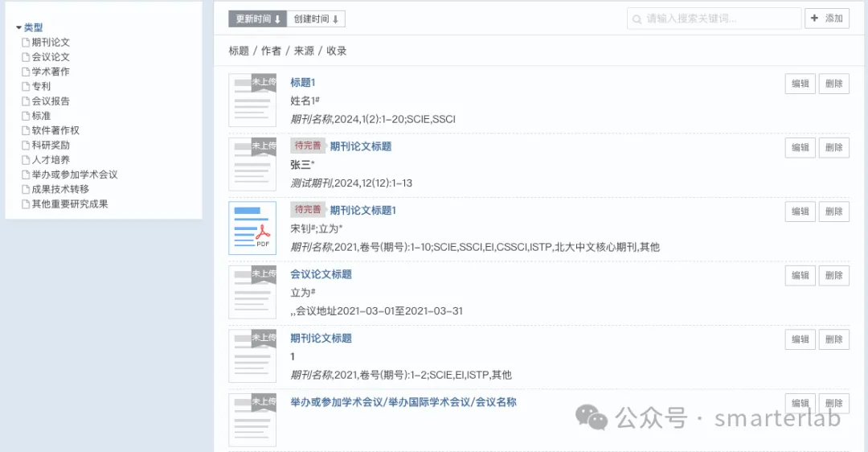Select 会议报告 in the type tree

(x=51, y=101)
